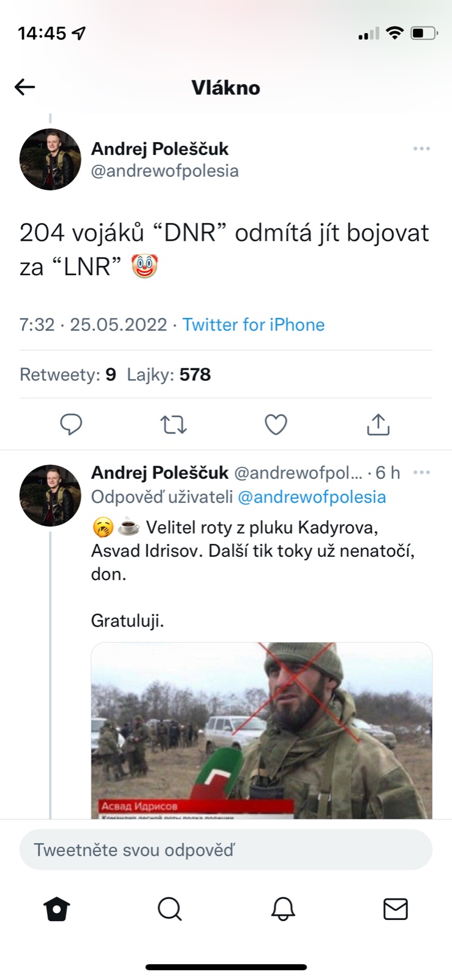Open the @andrewofpolesia mention link in reply
Image resolution: width=452 pixels, height=980 pixels.
[x=311, y=497]
